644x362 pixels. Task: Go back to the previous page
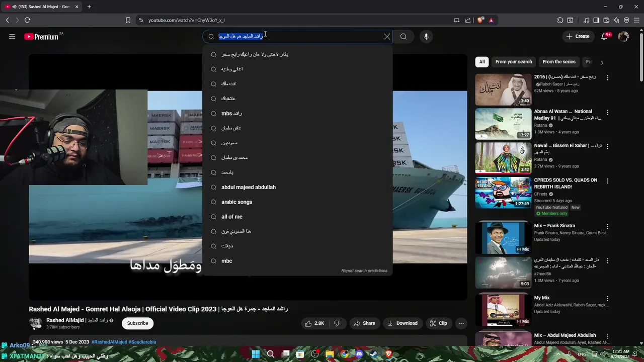(x=7, y=20)
